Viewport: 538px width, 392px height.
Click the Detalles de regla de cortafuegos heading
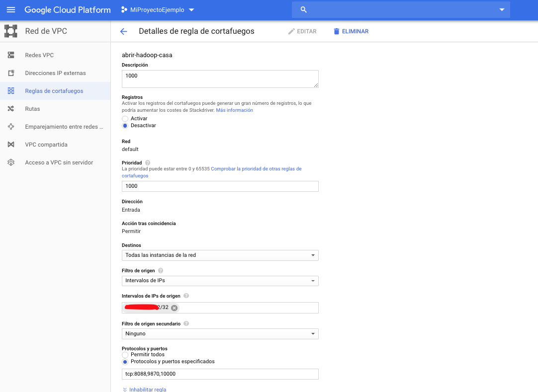(x=196, y=31)
